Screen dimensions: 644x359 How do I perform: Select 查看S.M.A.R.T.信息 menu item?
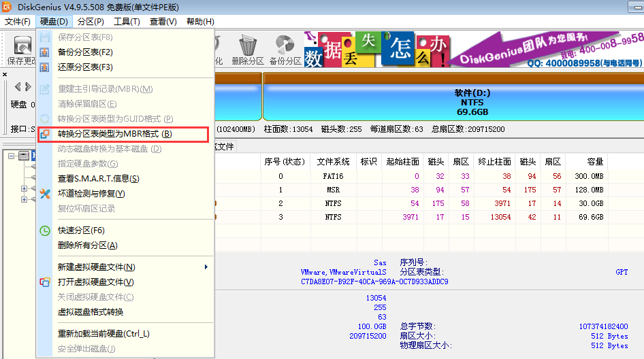[98, 179]
